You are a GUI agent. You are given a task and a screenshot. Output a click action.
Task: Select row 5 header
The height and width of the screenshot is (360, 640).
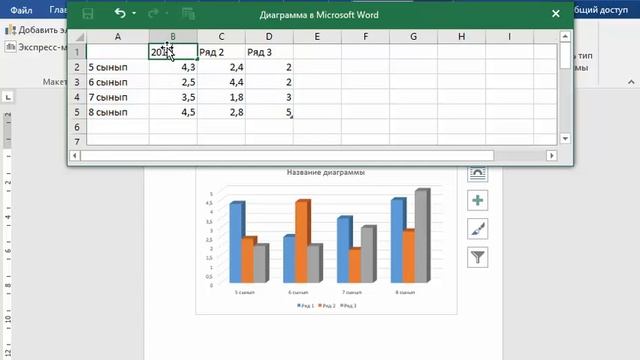tap(77, 112)
